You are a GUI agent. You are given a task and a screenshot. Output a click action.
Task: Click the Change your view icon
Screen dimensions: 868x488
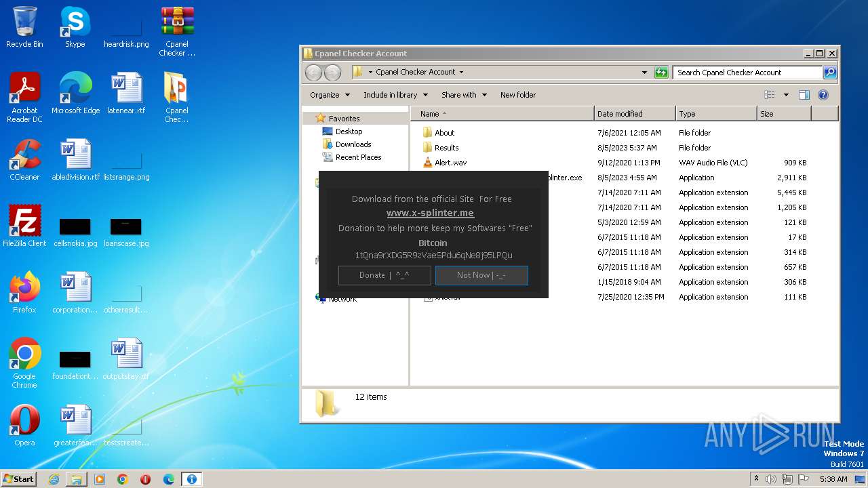tap(770, 95)
